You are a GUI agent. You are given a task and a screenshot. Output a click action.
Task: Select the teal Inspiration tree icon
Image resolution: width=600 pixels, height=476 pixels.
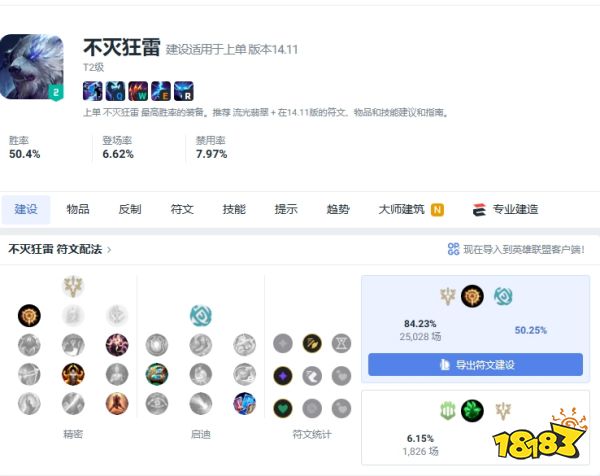(x=201, y=315)
